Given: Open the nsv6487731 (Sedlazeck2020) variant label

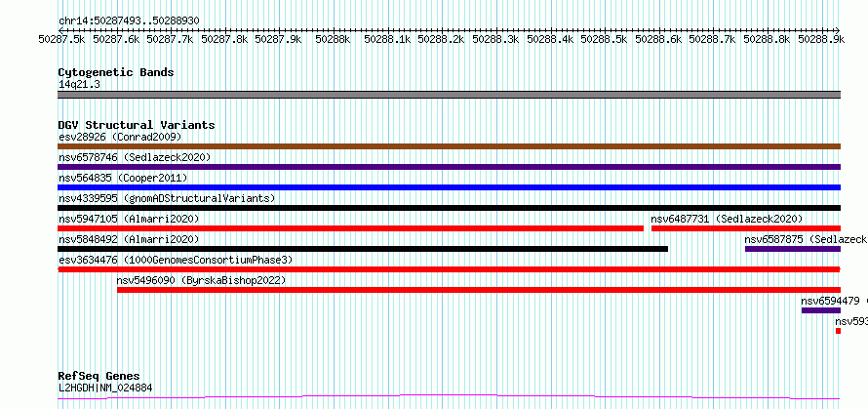Looking at the screenshot, I should tap(727, 219).
